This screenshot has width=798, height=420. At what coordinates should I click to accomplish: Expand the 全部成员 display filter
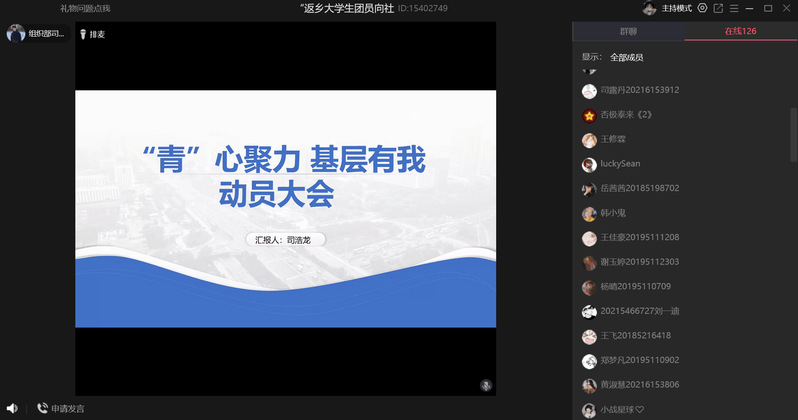[x=626, y=57]
